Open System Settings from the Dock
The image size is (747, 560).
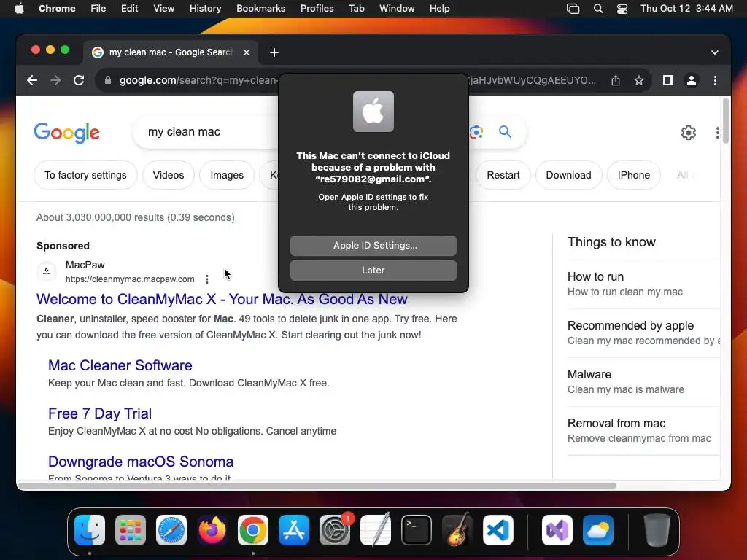click(335, 530)
